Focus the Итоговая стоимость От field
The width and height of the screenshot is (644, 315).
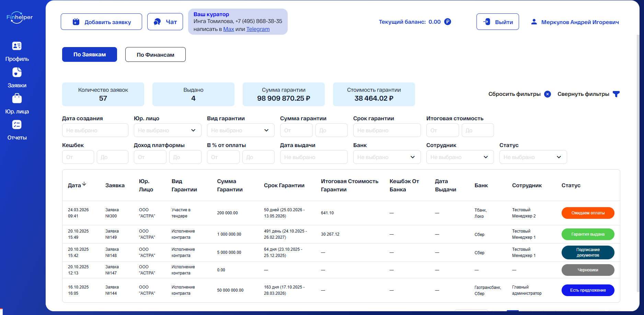[442, 130]
